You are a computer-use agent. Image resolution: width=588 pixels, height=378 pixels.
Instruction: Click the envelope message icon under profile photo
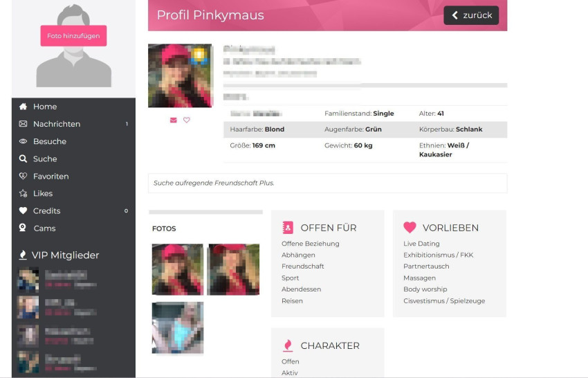(x=173, y=120)
